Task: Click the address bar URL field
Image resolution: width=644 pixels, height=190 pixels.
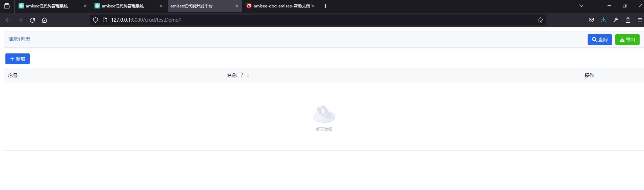Action: [317, 20]
